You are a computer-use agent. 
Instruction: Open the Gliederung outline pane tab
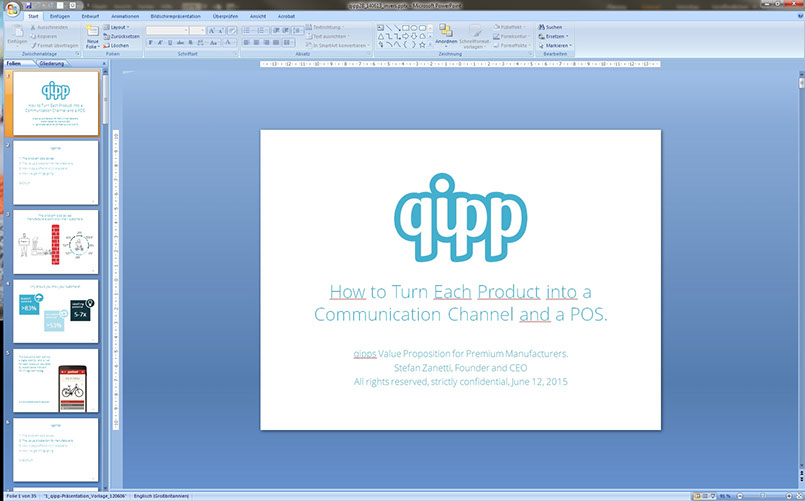(51, 63)
